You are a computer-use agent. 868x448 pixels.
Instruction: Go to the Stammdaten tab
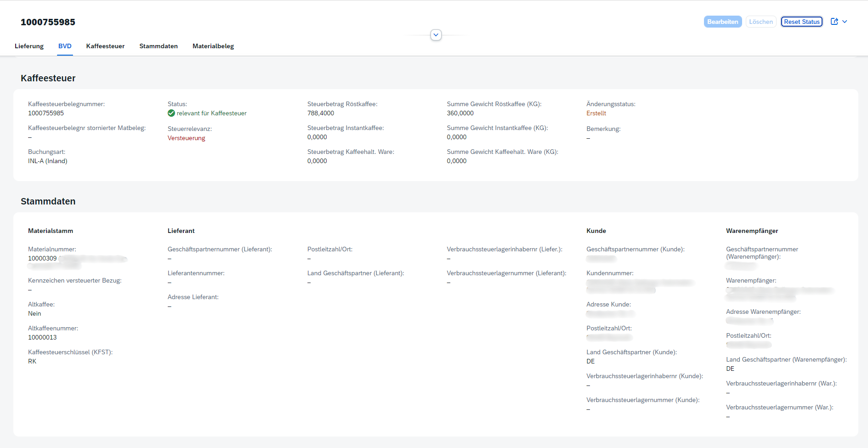tap(159, 46)
